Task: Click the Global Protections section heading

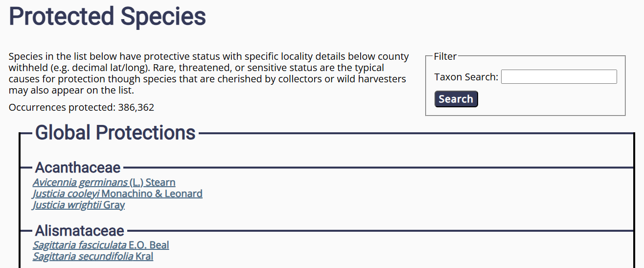Action: (115, 133)
